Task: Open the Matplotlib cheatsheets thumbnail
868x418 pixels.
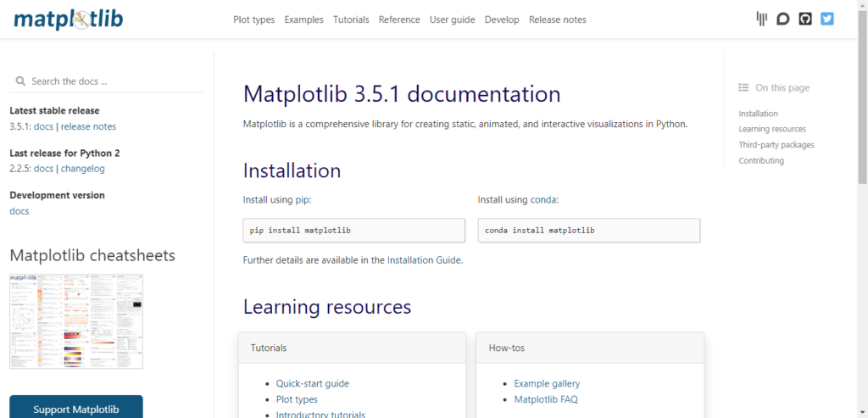Action: pos(76,321)
